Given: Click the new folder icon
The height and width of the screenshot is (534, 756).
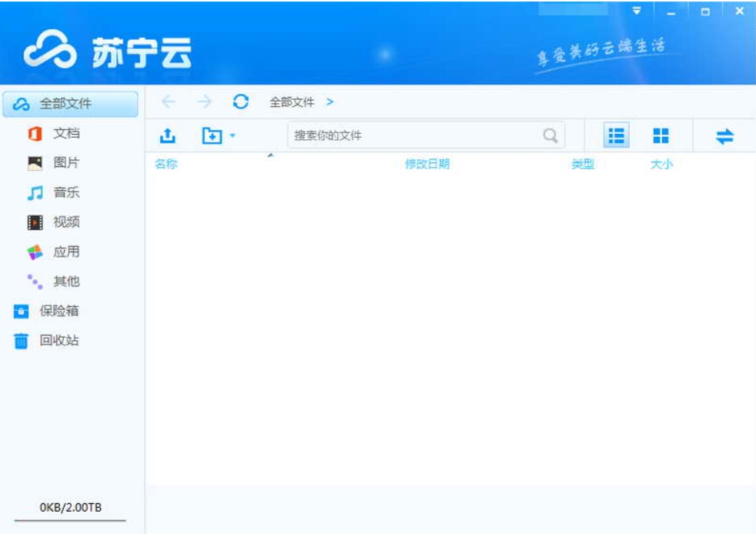Looking at the screenshot, I should (212, 136).
